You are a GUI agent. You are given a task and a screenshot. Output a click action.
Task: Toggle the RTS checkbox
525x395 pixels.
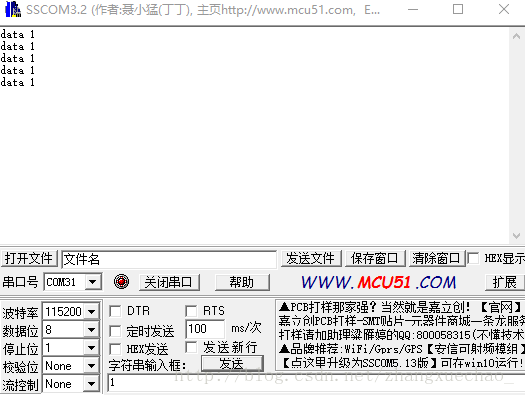pyautogui.click(x=191, y=311)
